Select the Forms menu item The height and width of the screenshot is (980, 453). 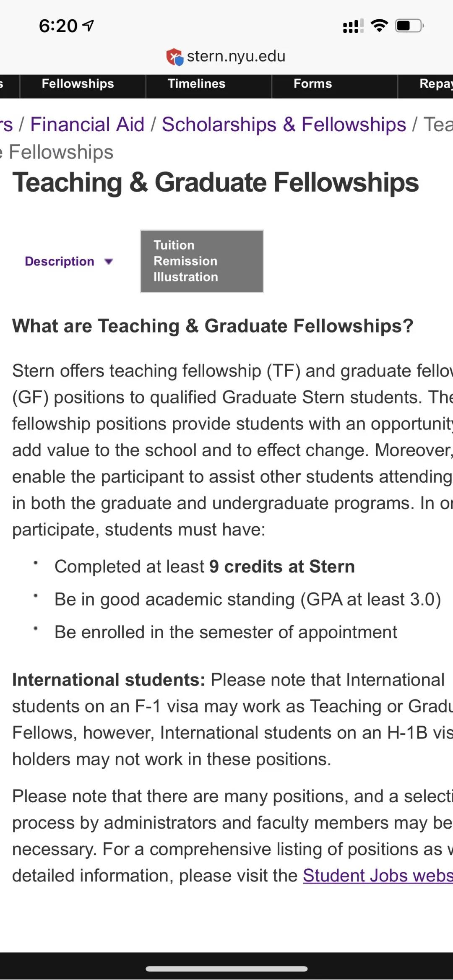pos(313,84)
